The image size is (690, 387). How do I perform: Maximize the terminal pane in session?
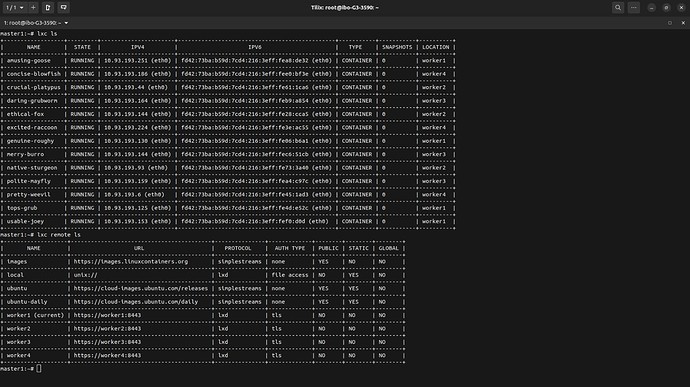tap(670, 23)
